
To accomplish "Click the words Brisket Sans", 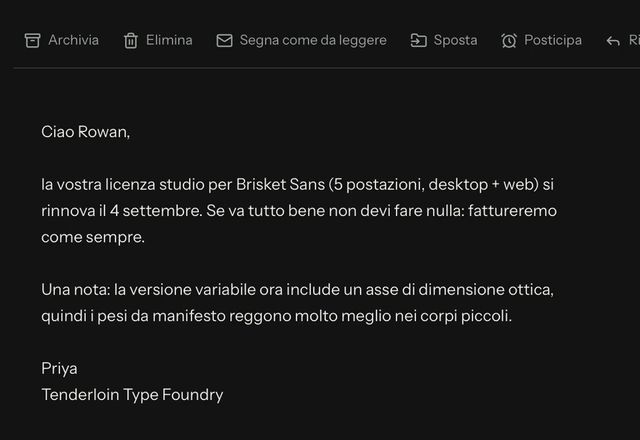I will pyautogui.click(x=280, y=184).
